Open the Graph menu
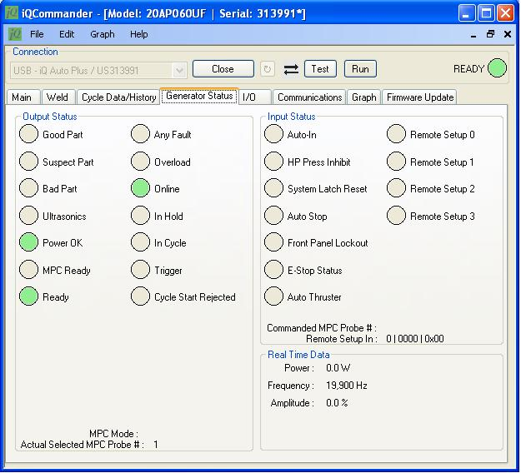Viewport: 521px width, 473px height. 102,34
